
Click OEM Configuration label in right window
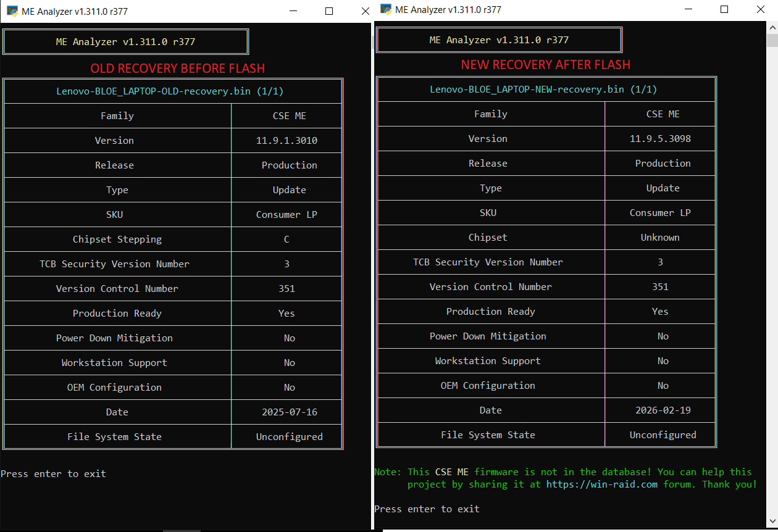488,386
